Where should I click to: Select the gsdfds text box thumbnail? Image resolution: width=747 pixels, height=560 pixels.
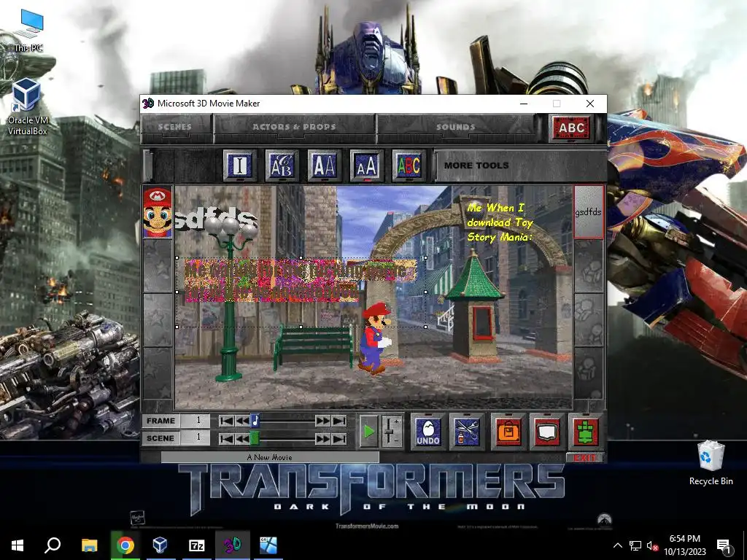589,212
